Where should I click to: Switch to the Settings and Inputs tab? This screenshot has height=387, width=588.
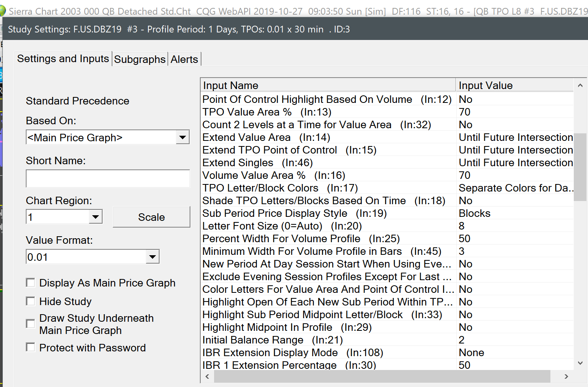pyautogui.click(x=63, y=59)
